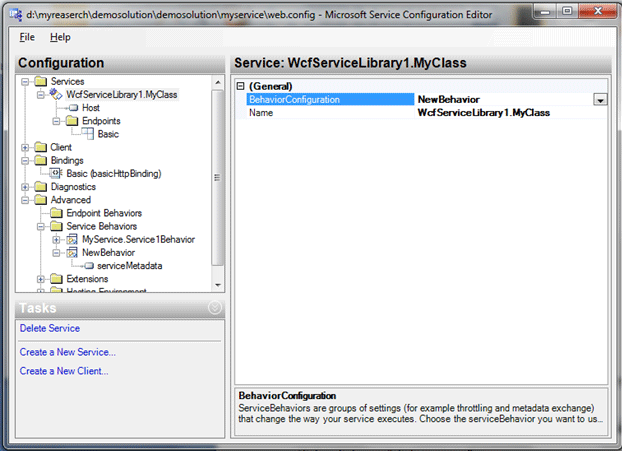The height and width of the screenshot is (451, 622).
Task: Click the Endpoint Behaviors folder icon
Action: coord(56,213)
